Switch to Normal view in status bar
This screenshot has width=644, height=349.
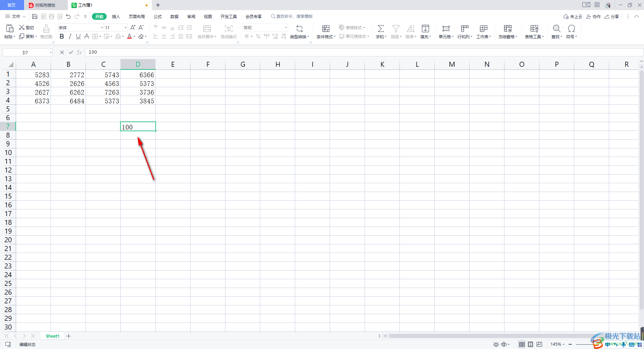[x=522, y=344]
